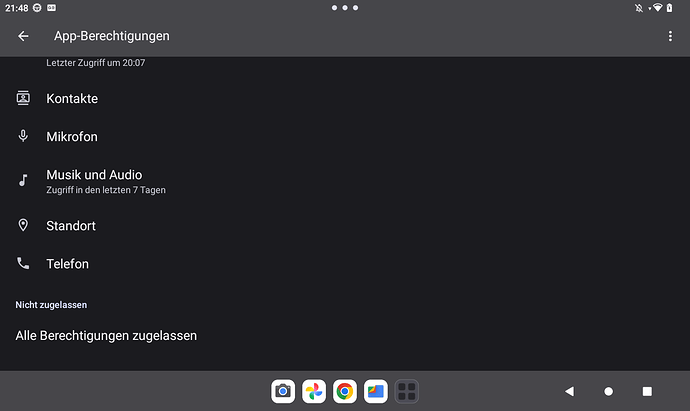Open Files app from taskbar
The height and width of the screenshot is (411, 690).
(375, 391)
